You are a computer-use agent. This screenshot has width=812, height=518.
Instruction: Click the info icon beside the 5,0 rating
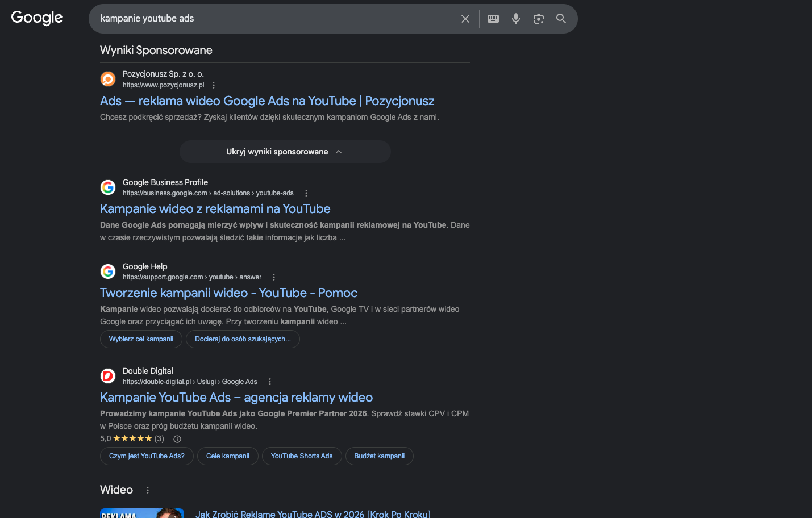pos(177,439)
